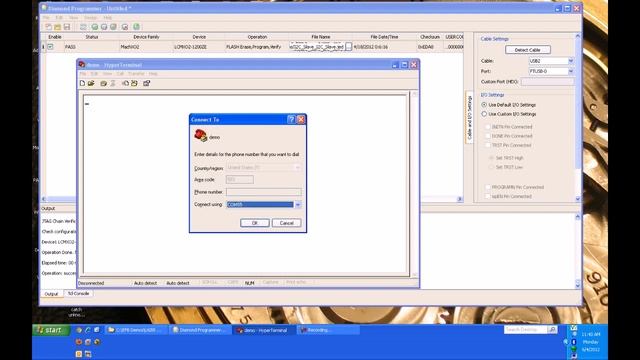Screen dimensions: 640x360
Task: Click OK in the Connect To dialog
Action: (255, 223)
